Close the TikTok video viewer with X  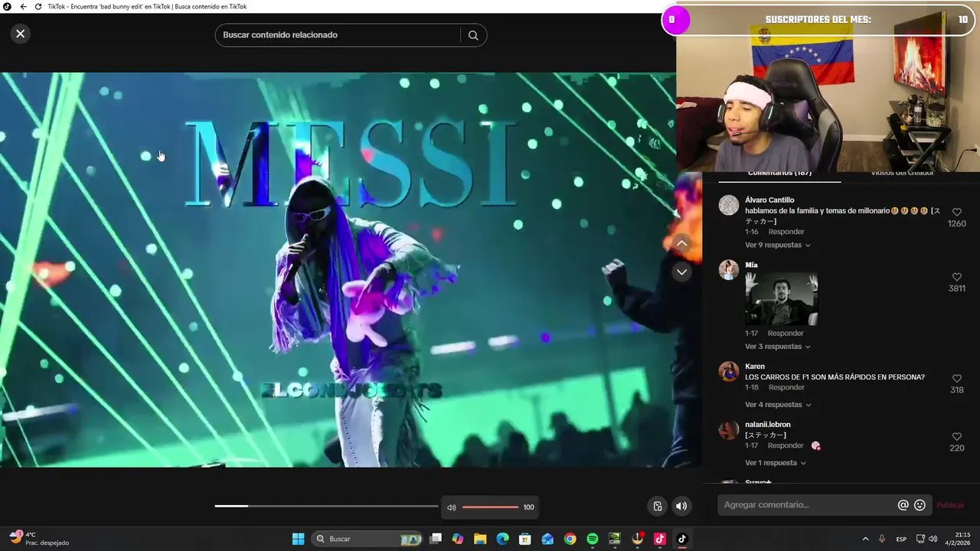click(21, 34)
